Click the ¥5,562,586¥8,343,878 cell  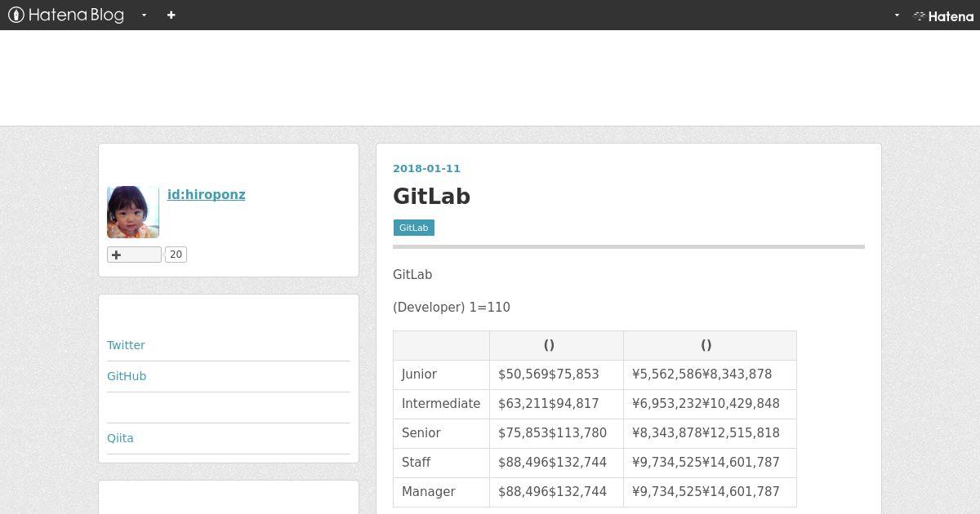tap(710, 374)
